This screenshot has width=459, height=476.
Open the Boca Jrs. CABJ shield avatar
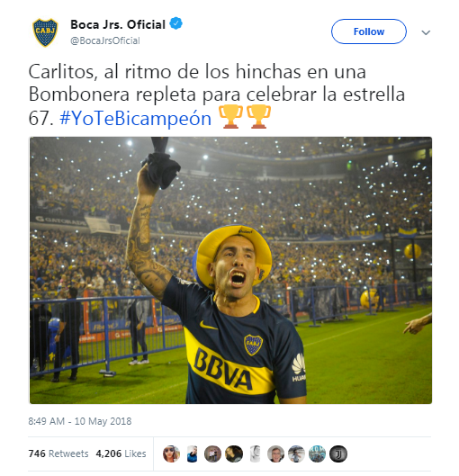tap(45, 32)
